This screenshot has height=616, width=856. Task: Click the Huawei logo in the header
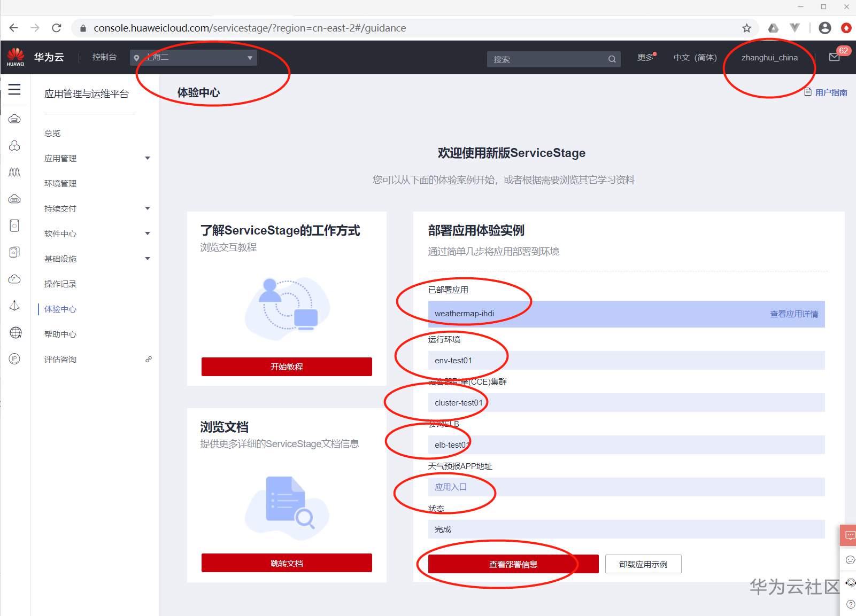pos(16,57)
